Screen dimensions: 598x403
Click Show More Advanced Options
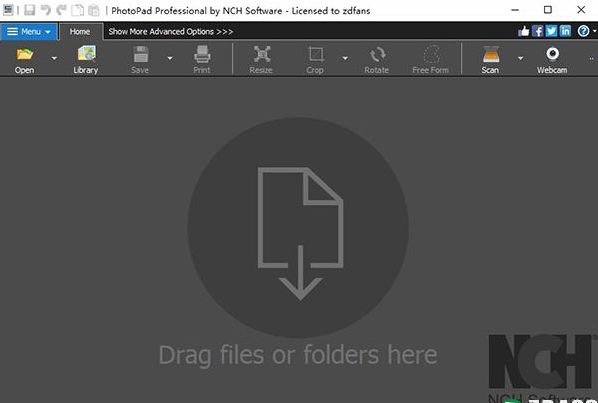[x=170, y=32]
